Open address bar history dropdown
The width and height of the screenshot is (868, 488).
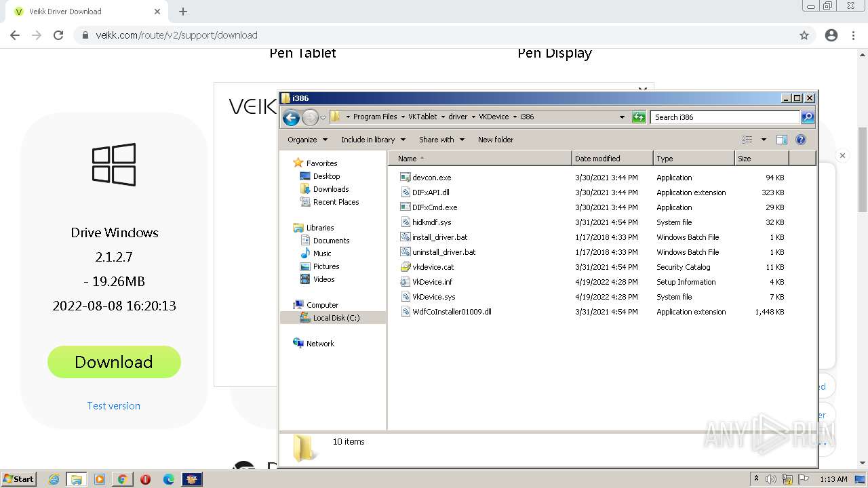[x=622, y=117]
